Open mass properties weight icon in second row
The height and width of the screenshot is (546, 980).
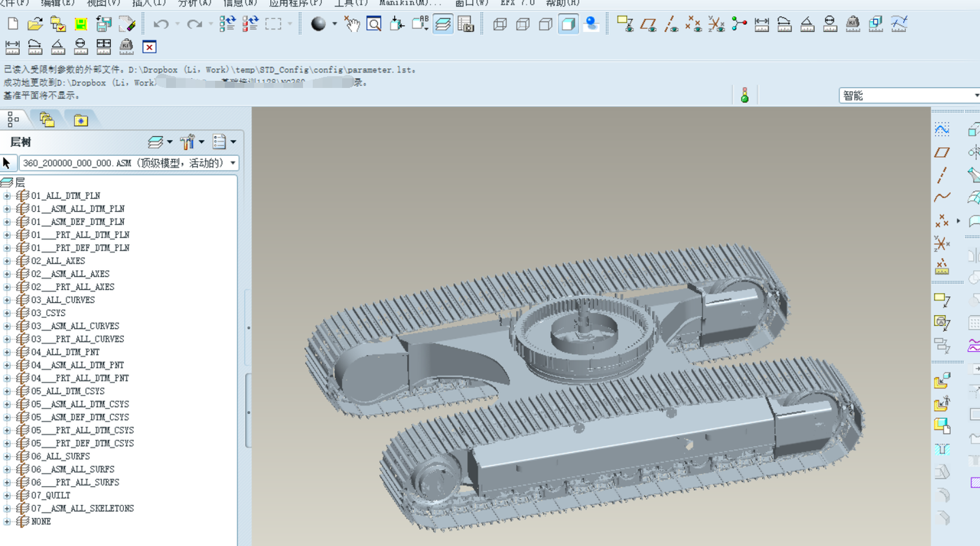point(127,47)
